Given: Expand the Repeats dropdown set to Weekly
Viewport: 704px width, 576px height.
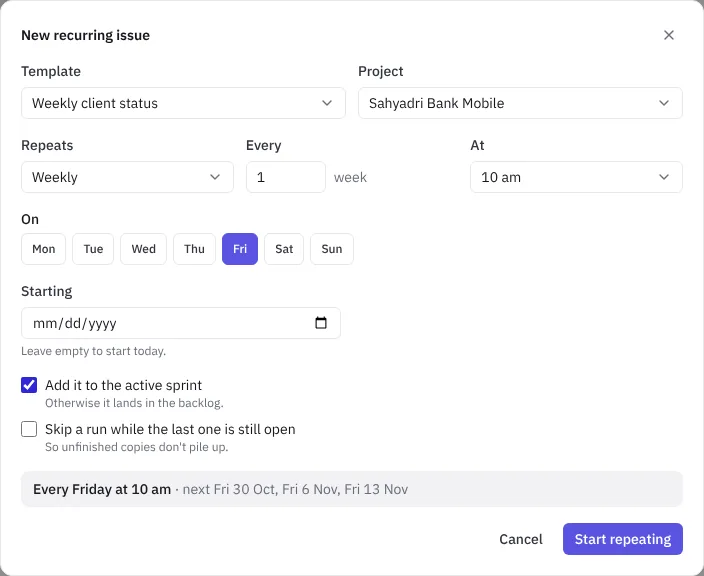Looking at the screenshot, I should click(127, 177).
